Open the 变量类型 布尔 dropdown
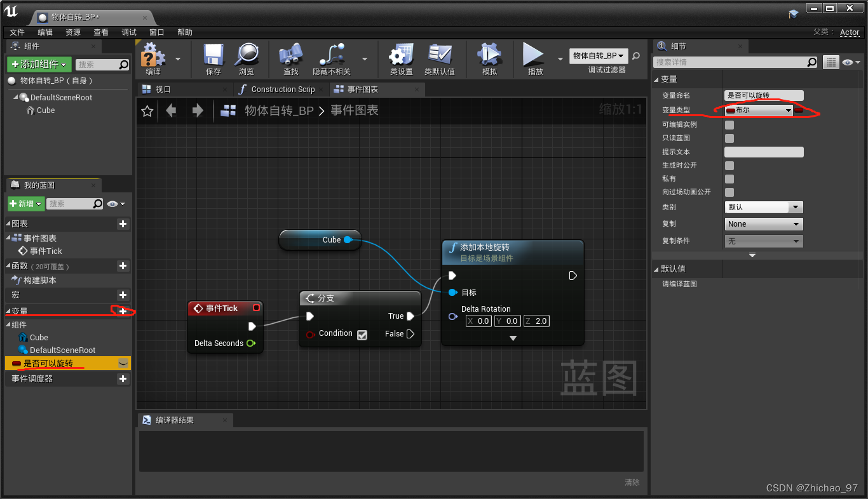868x499 pixels. click(759, 110)
